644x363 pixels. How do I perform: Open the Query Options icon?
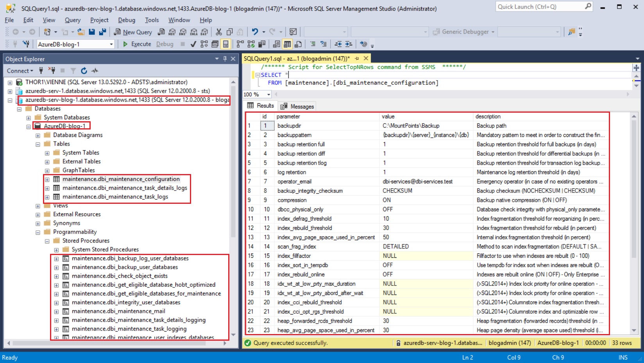tap(215, 44)
